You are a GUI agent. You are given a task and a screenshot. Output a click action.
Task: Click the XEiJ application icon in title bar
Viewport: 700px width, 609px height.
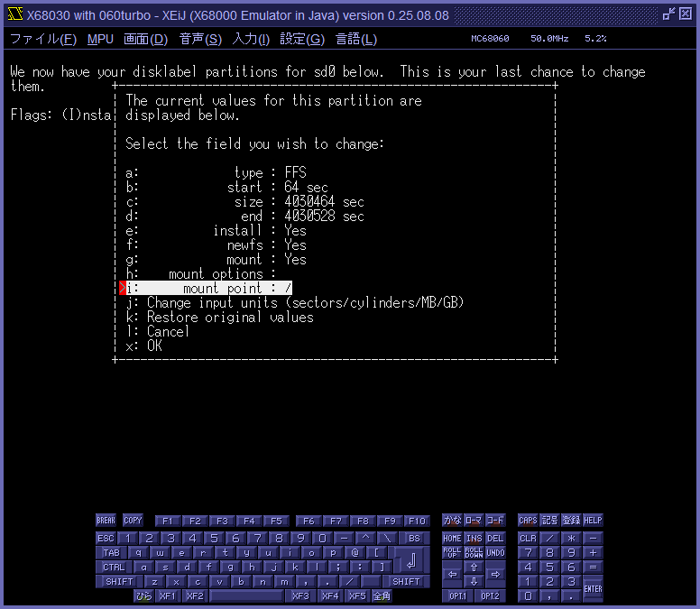coord(14,14)
